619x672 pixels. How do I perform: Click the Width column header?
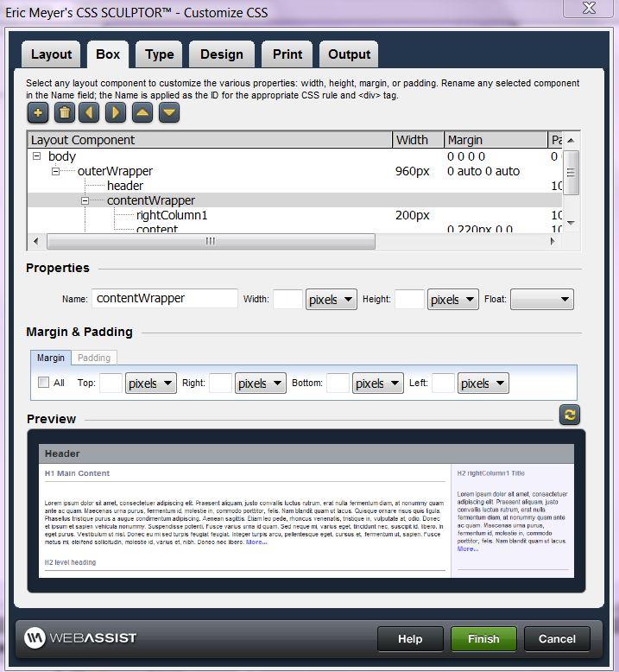click(x=418, y=140)
